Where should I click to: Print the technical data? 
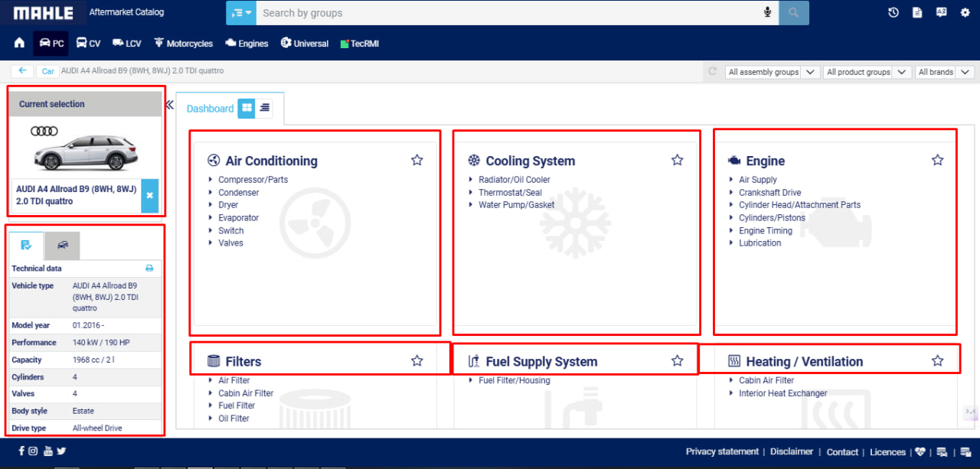pos(149,269)
